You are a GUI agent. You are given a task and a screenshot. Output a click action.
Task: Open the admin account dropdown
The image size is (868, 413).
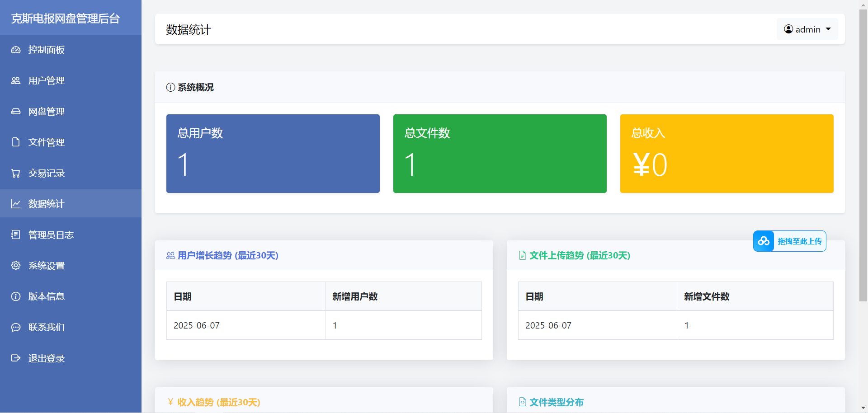tap(829, 28)
